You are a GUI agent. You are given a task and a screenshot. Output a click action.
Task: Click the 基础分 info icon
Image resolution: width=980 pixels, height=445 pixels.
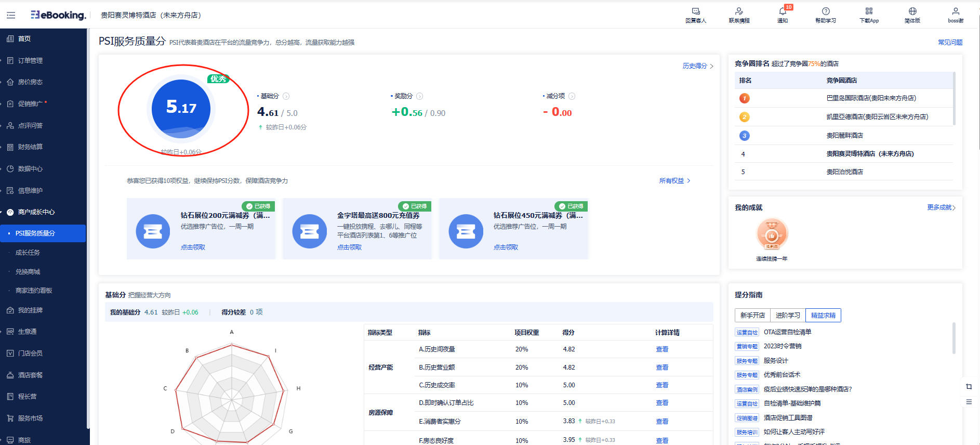[x=286, y=96]
